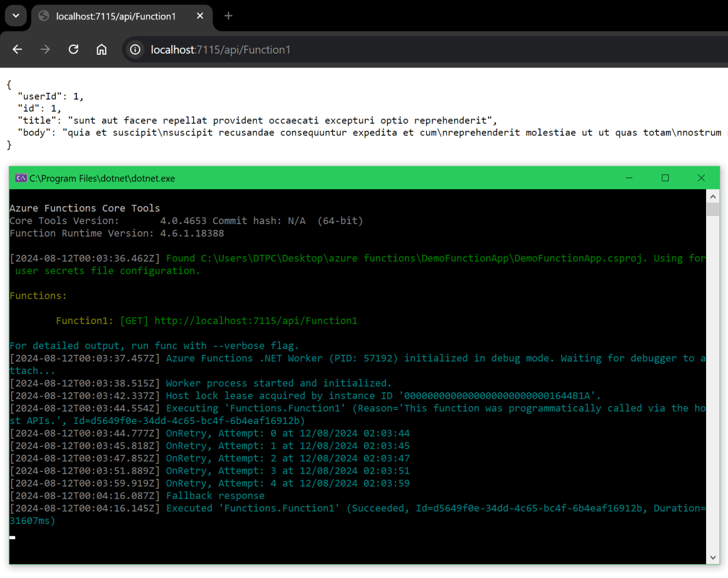
Task: Click the dotnet.exe console icon in title bar
Action: tap(21, 178)
